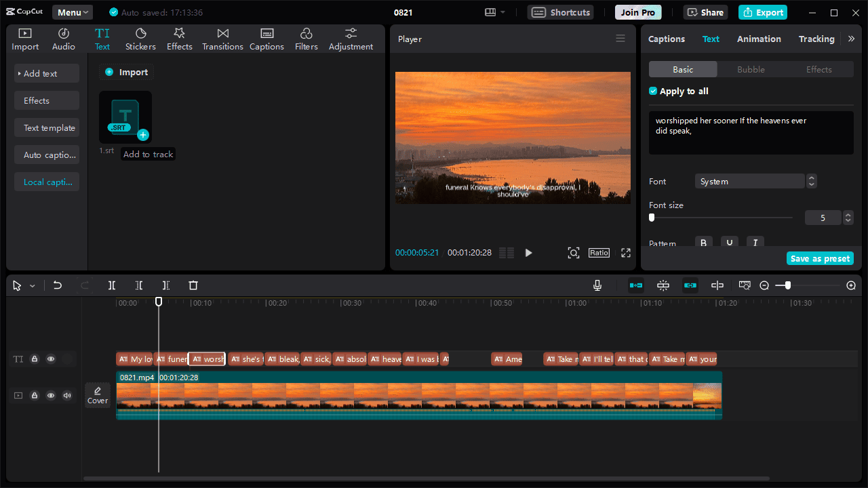Play the video preview
The height and width of the screenshot is (488, 868).
[529, 253]
